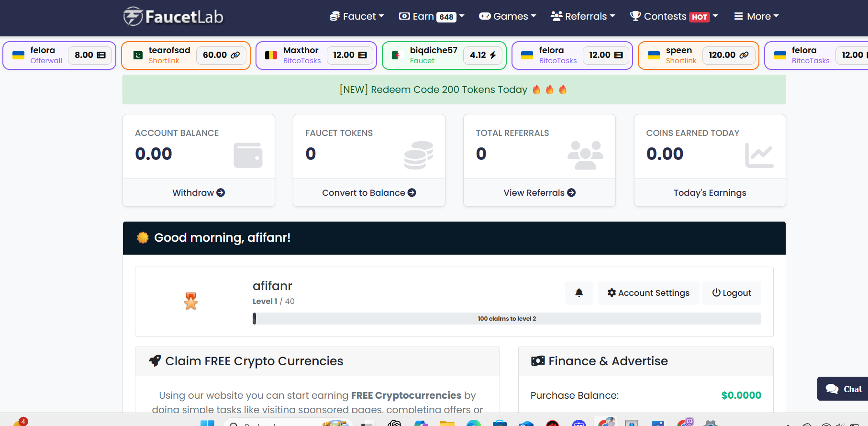Click the 100 claims to level 2 progress bar

[507, 319]
